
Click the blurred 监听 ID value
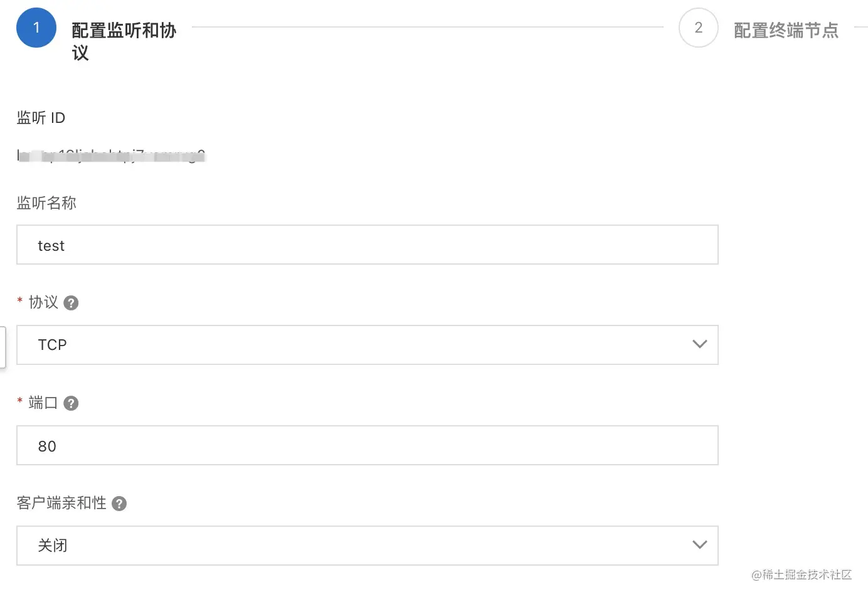point(111,155)
